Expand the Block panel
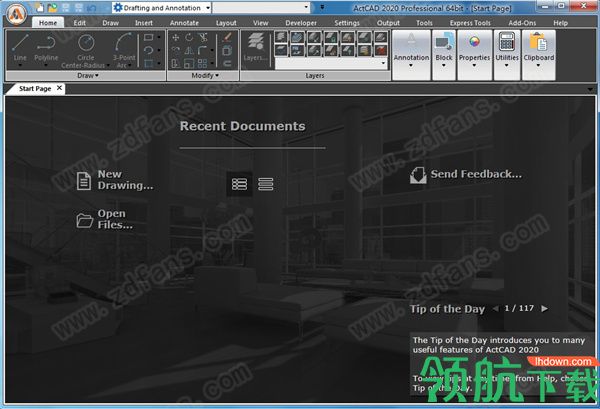 [444, 55]
